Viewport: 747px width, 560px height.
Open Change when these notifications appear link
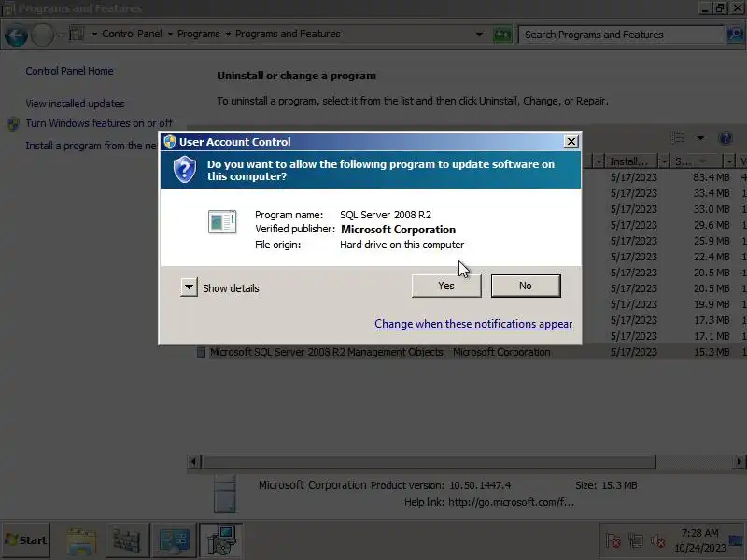[473, 324]
